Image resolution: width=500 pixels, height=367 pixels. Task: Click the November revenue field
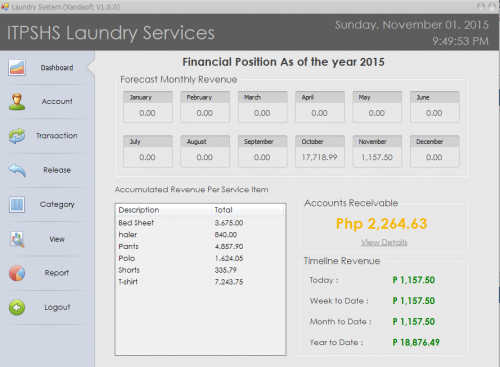click(377, 157)
